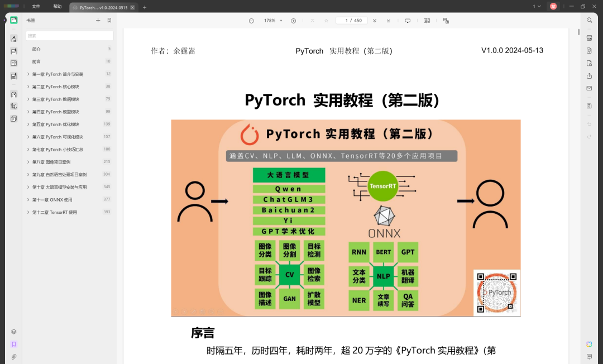603x364 pixels.
Task: Open the convert PDF icon in right sidebar
Action: click(589, 51)
